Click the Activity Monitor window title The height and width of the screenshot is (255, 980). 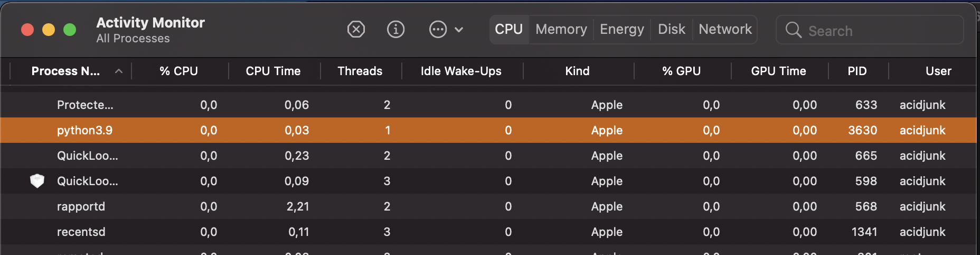pyautogui.click(x=150, y=22)
